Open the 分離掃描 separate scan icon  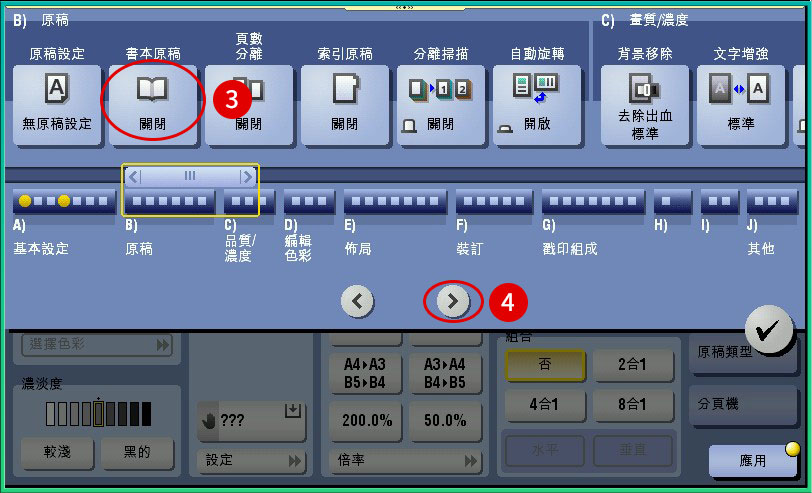[440, 104]
